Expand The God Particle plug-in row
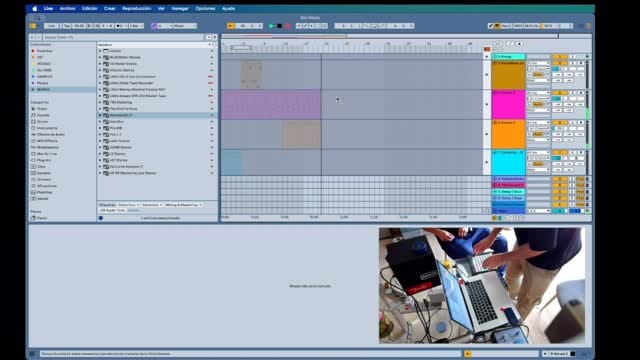Viewport: 640px width, 360px height. tap(100, 109)
